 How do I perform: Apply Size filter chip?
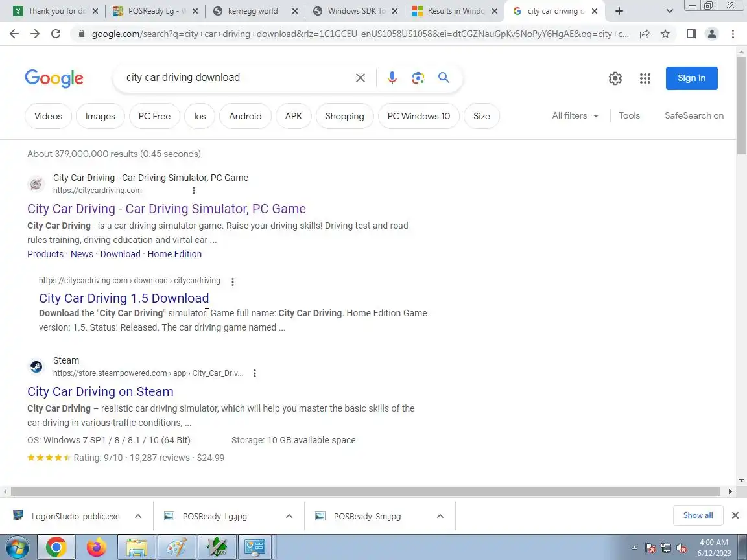point(482,116)
